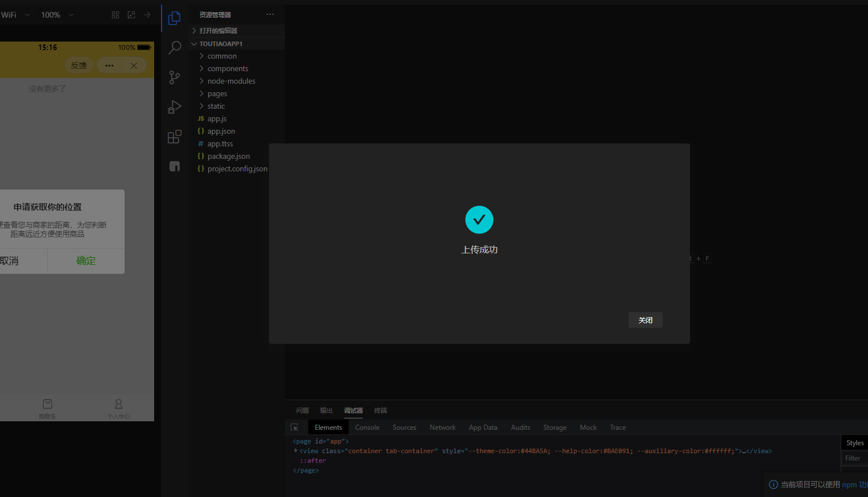Expand the pages folder
Screen dimensions: 868x497
click(x=237, y=93)
